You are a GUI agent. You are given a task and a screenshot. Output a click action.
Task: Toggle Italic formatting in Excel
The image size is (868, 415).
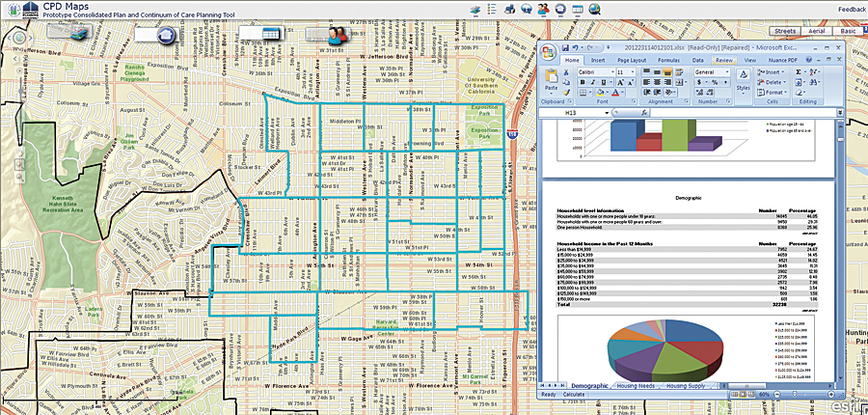[x=593, y=82]
